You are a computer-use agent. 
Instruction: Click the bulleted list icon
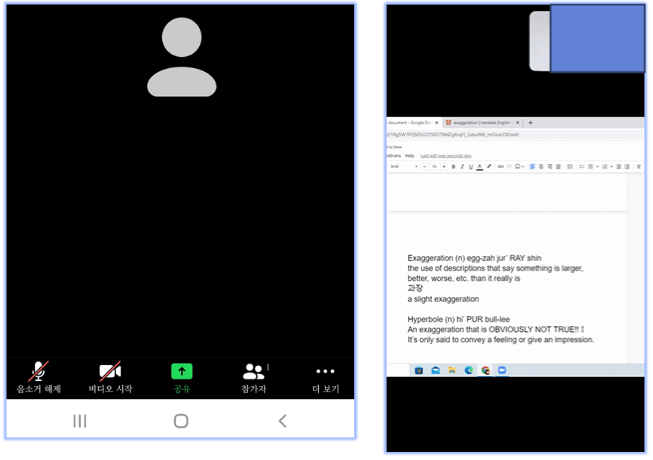(591, 167)
